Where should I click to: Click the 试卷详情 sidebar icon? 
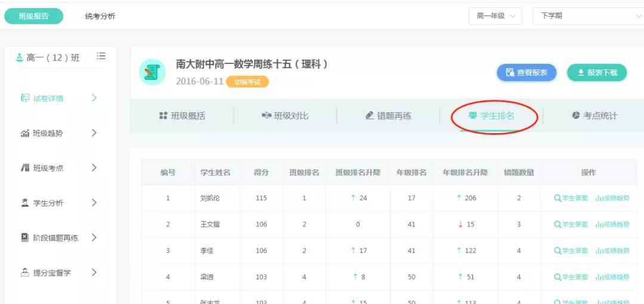click(x=25, y=98)
